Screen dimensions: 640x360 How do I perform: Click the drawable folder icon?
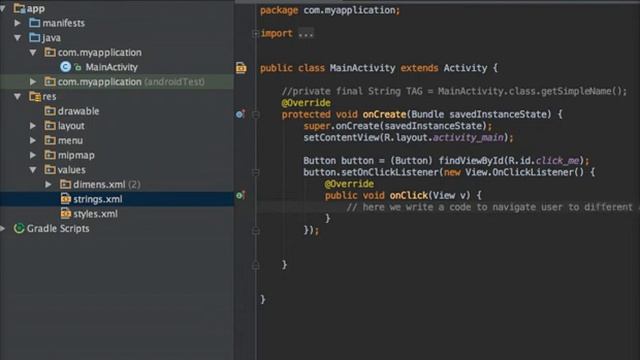pos(50,111)
